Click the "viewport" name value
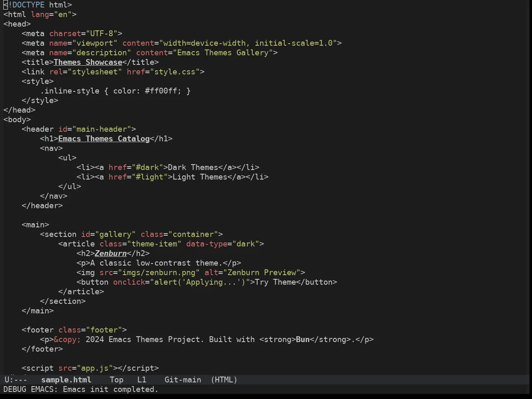The width and height of the screenshot is (532, 399). 95,43
